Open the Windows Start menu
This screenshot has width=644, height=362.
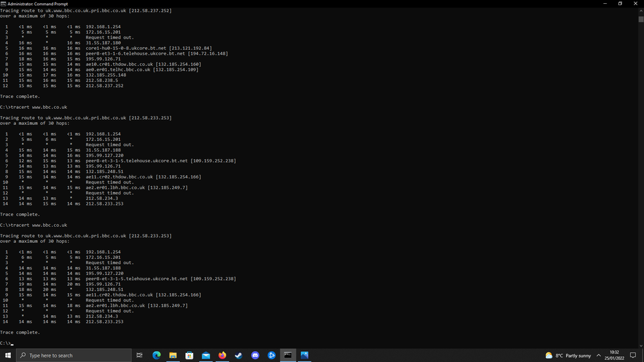pyautogui.click(x=8, y=355)
